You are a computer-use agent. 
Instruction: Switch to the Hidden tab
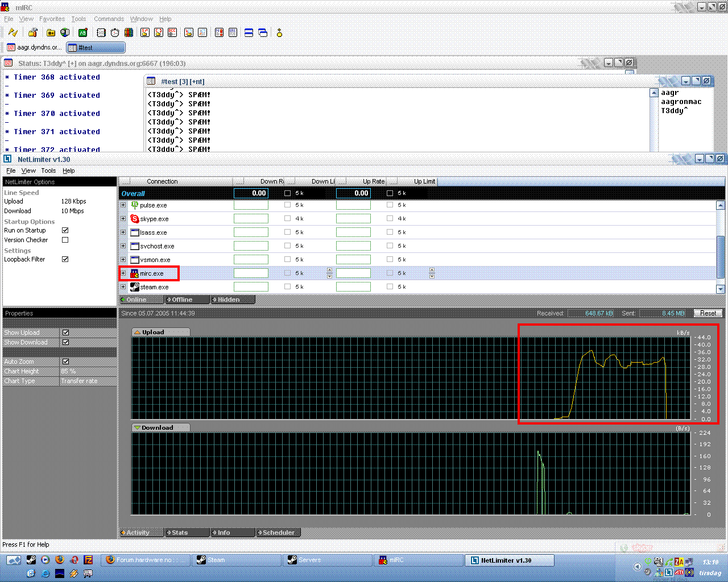(x=233, y=300)
